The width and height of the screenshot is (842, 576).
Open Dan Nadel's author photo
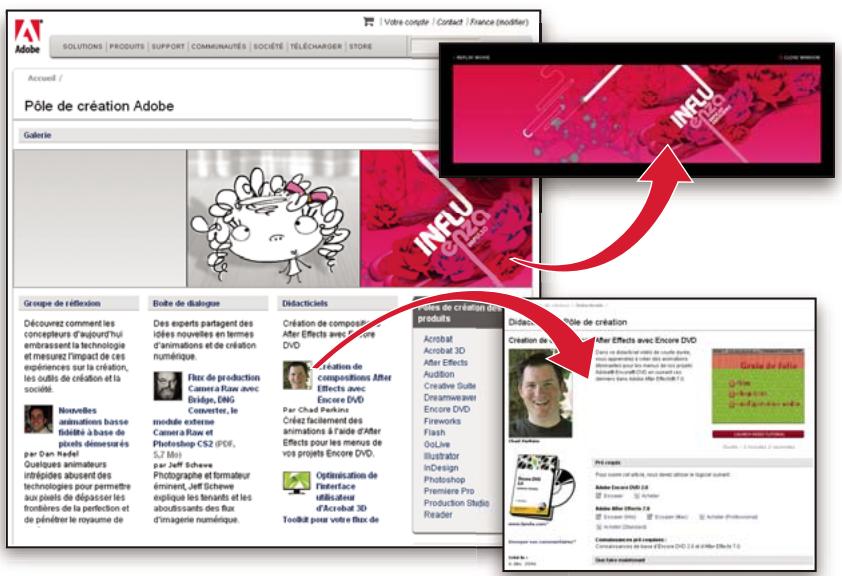point(39,419)
